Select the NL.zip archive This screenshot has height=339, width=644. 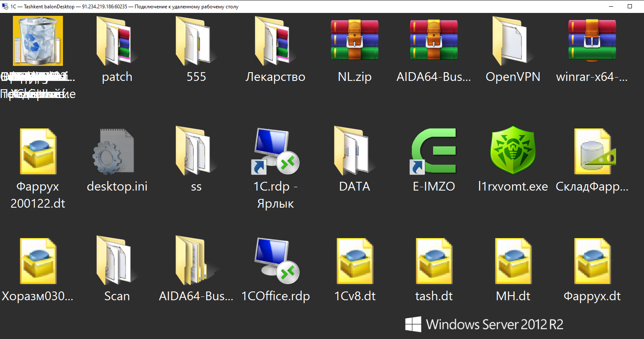coord(355,41)
